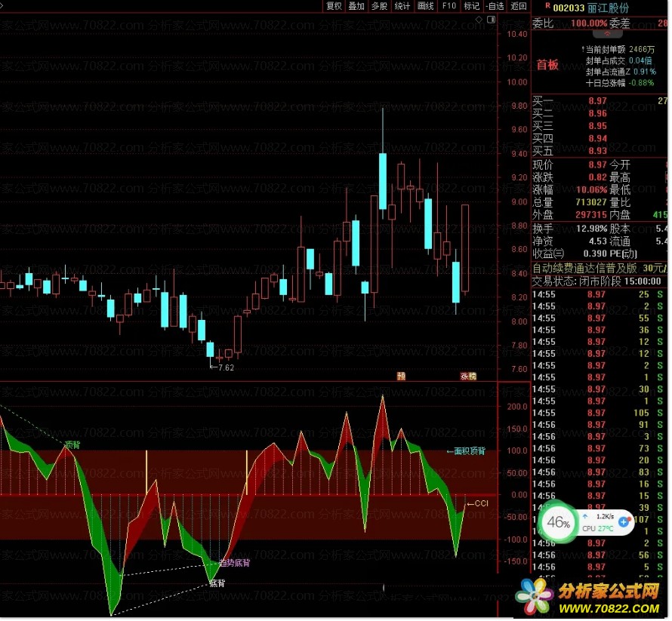The height and width of the screenshot is (621, 672).
Task: Toggle the side panel layout icon
Action: click(491, 20)
